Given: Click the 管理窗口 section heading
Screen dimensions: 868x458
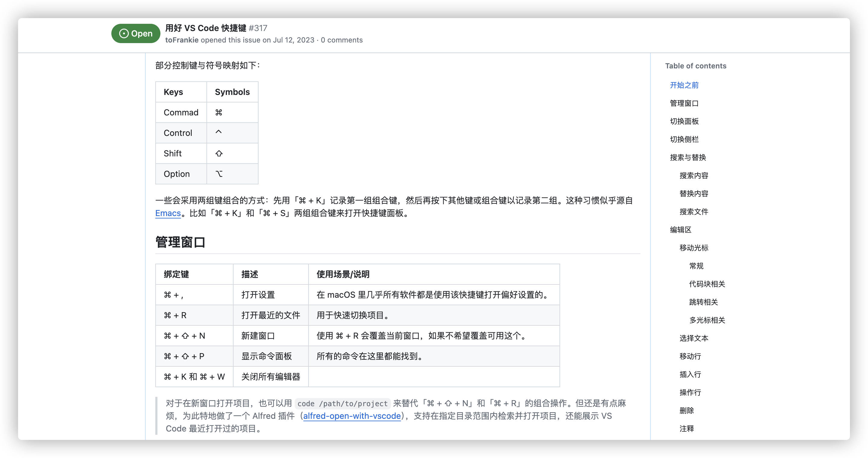Looking at the screenshot, I should pyautogui.click(x=180, y=242).
